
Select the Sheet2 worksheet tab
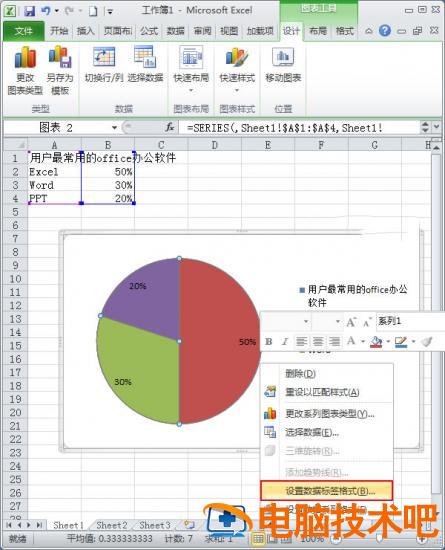point(112,525)
